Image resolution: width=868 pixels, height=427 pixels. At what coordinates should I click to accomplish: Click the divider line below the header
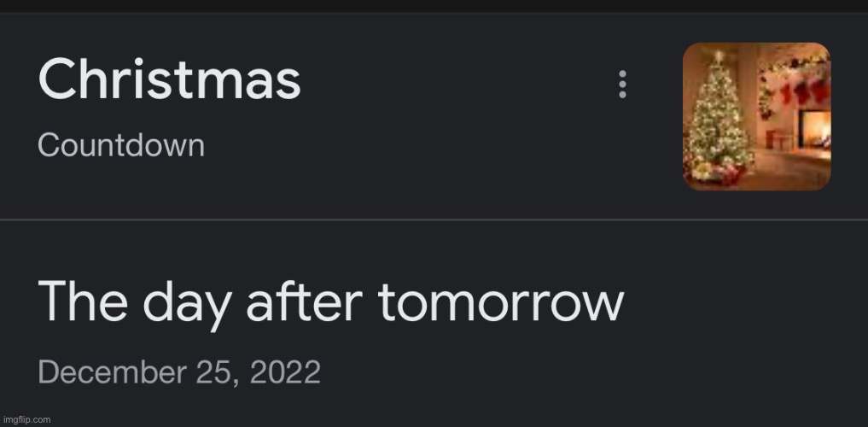tap(434, 219)
